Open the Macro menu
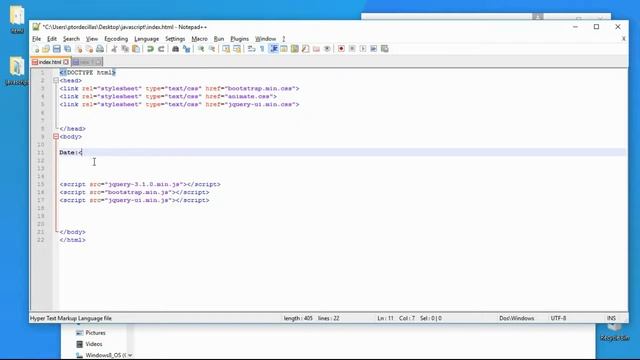 coord(200,39)
